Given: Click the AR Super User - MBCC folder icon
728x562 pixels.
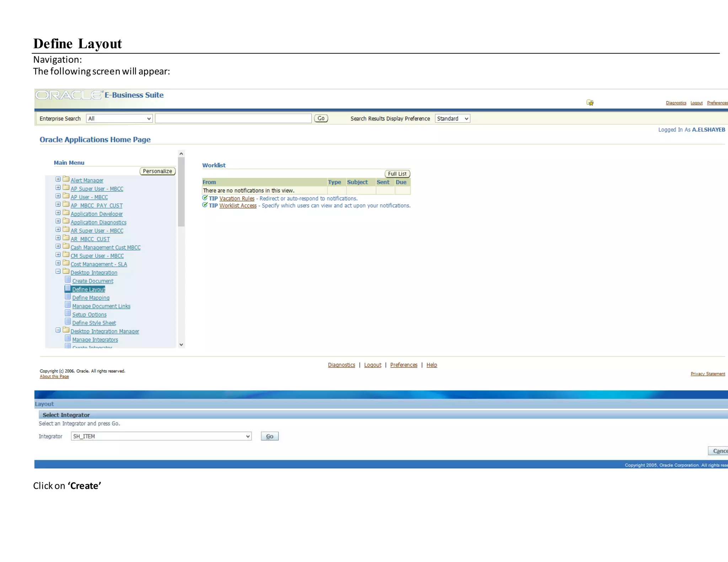Looking at the screenshot, I should pos(66,229).
